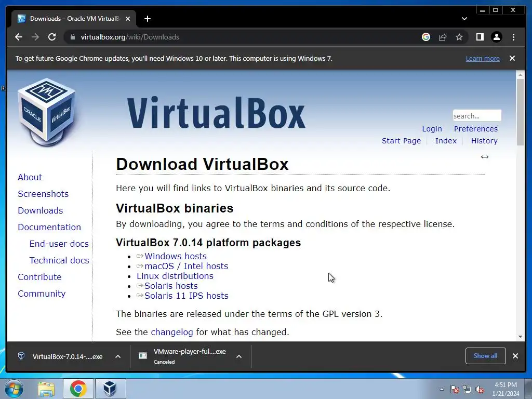Image resolution: width=532 pixels, height=399 pixels.
Task: Dismiss the Windows 7 update notice bar
Action: [x=512, y=58]
